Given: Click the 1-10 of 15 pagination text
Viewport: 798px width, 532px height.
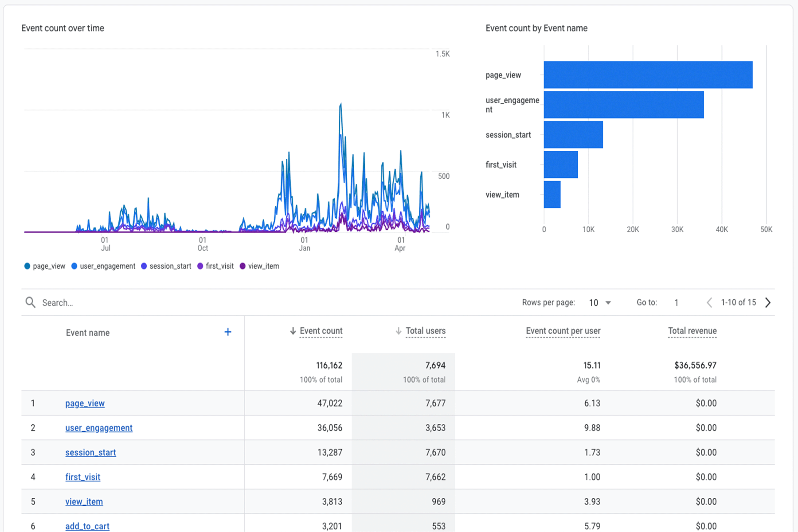Looking at the screenshot, I should (738, 302).
